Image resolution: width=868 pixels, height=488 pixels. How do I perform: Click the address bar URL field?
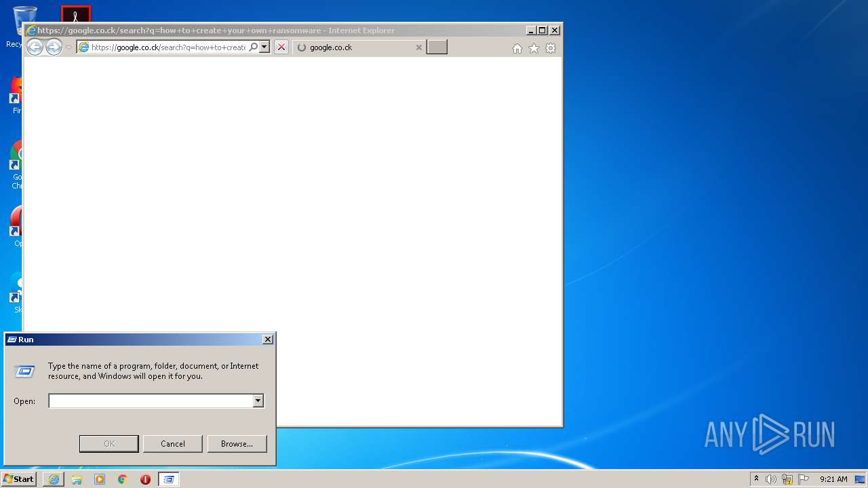pos(168,47)
